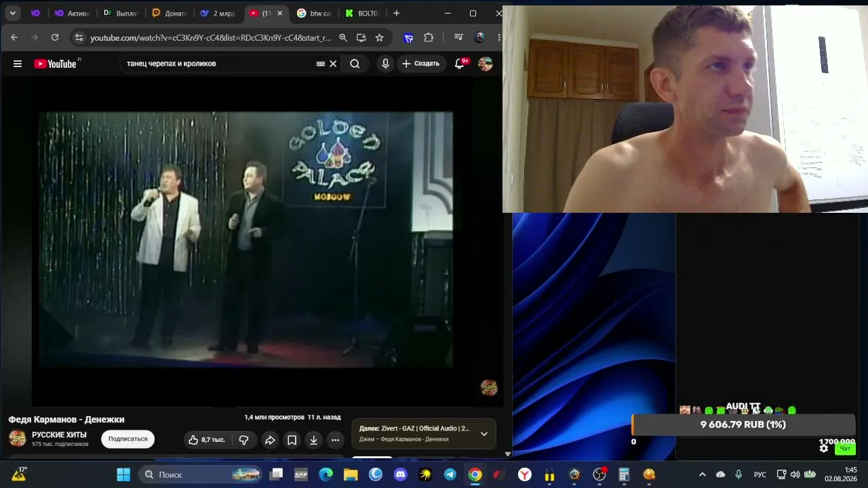Open the tray microphone indicator
The height and width of the screenshot is (488, 868).
[x=738, y=474]
